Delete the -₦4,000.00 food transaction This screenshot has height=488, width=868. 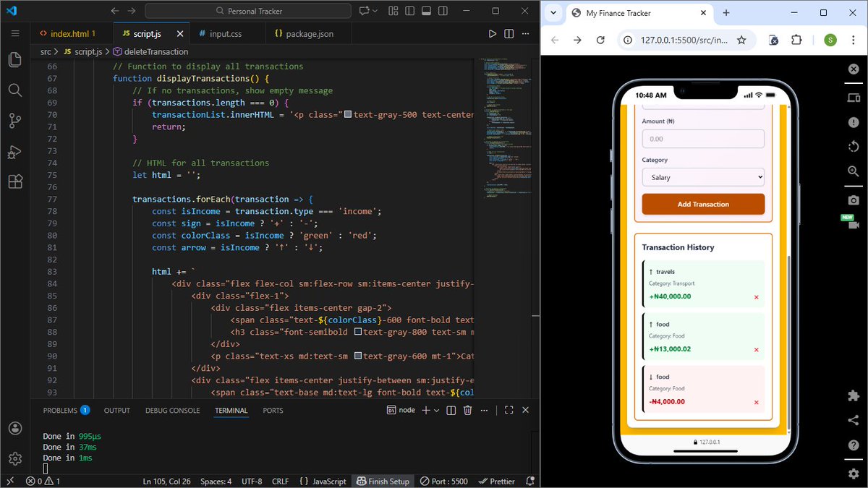(x=757, y=403)
